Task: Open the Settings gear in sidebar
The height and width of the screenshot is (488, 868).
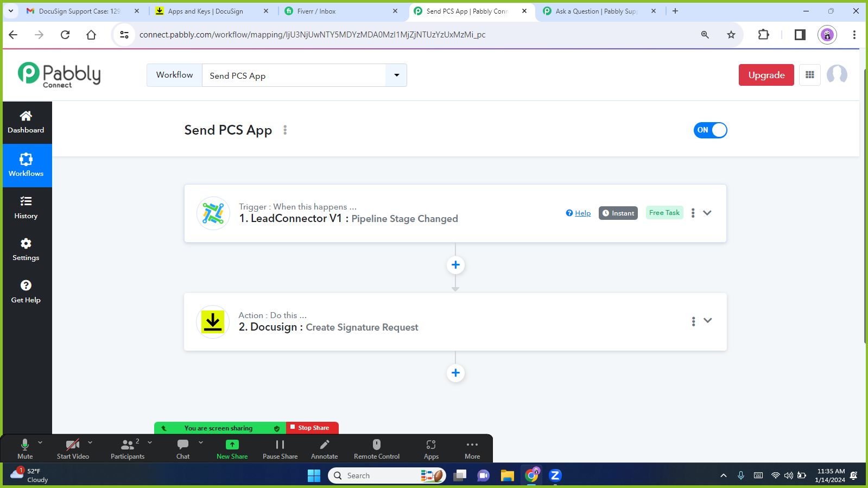Action: [x=26, y=250]
